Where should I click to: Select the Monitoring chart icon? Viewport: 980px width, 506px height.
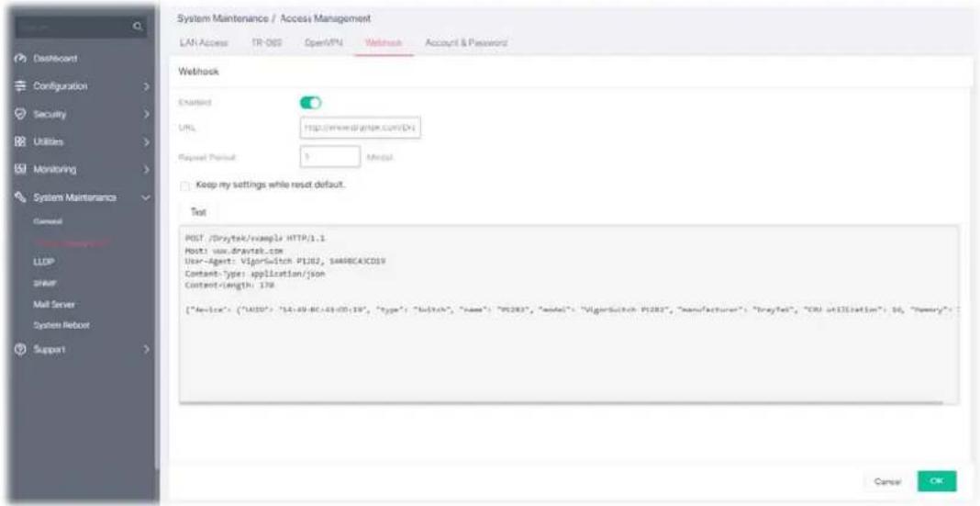click(x=18, y=169)
